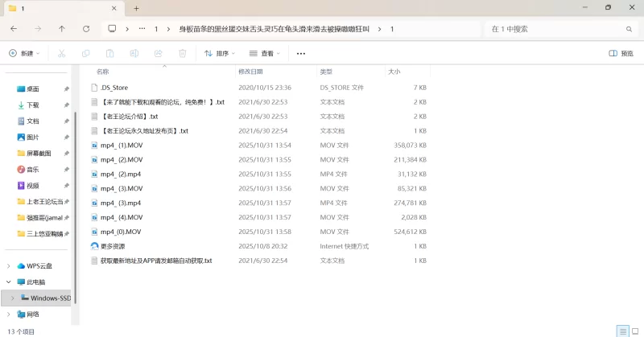Add a new tab with plus button
Viewport: 644px width, 337px height.
click(x=136, y=8)
